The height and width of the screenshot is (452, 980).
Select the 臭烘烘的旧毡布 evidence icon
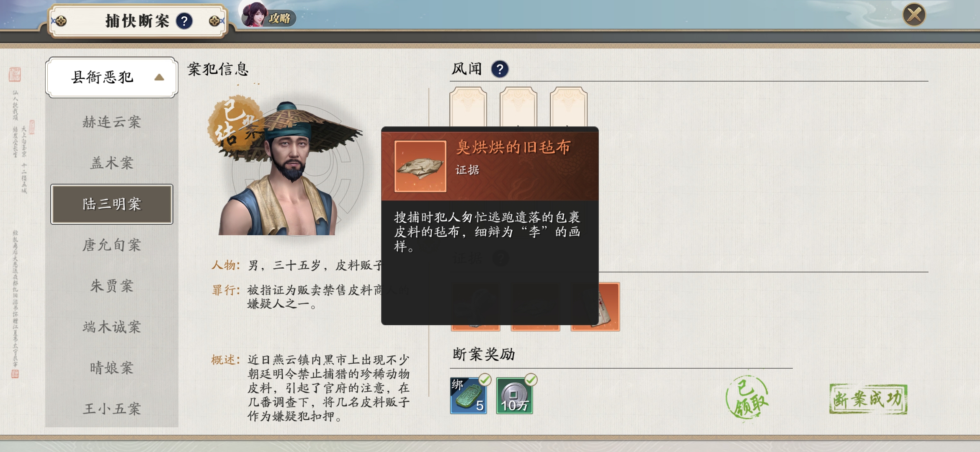click(420, 166)
